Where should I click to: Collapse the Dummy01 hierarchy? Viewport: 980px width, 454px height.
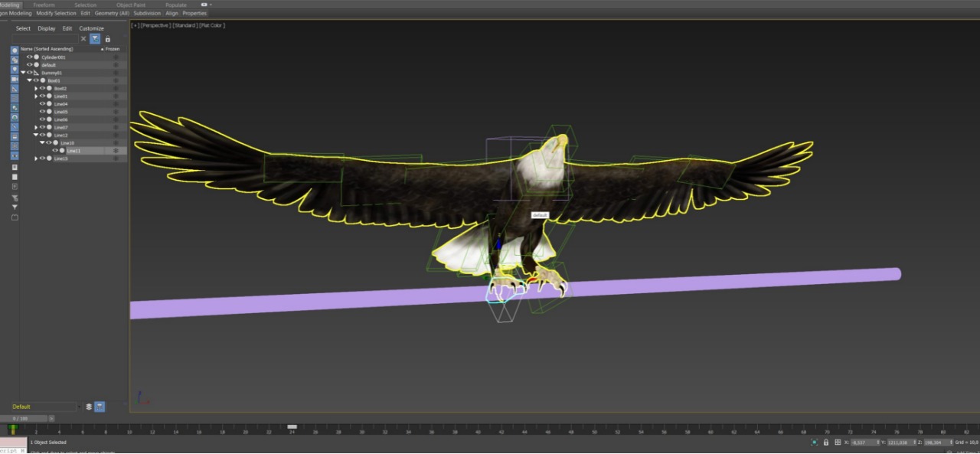tap(23, 73)
